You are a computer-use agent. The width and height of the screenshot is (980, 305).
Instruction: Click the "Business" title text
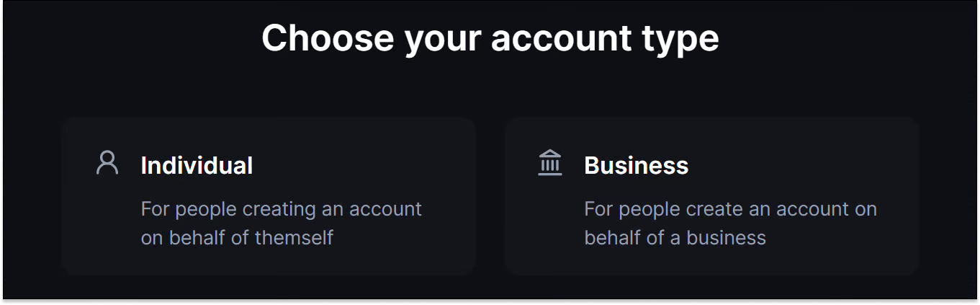point(636,166)
